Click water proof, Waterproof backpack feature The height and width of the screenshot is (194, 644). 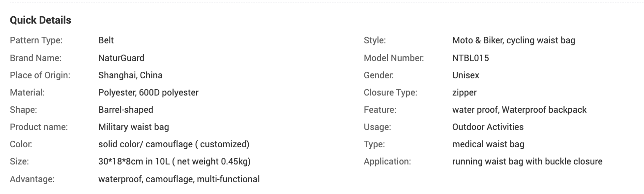[520, 110]
